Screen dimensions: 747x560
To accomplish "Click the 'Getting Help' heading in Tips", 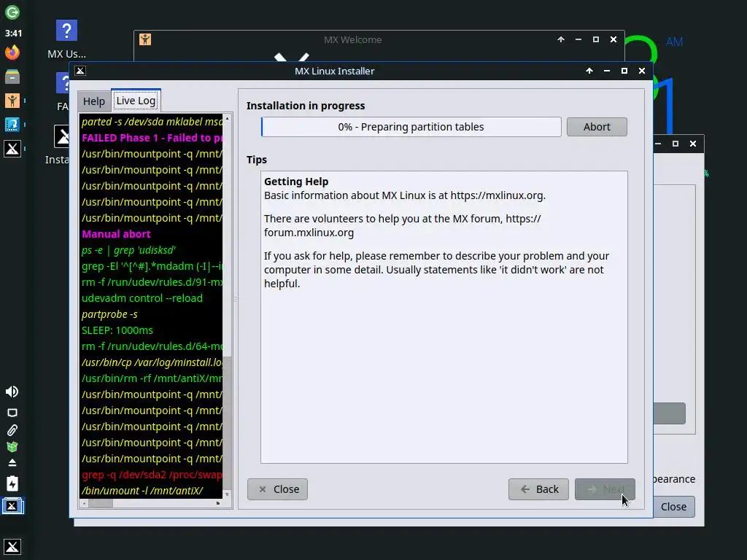I will coord(296,182).
